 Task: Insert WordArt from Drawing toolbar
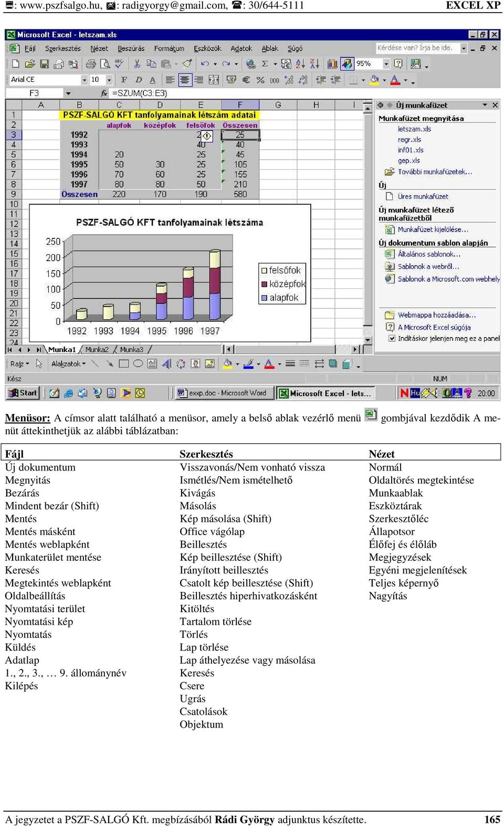coord(166,363)
